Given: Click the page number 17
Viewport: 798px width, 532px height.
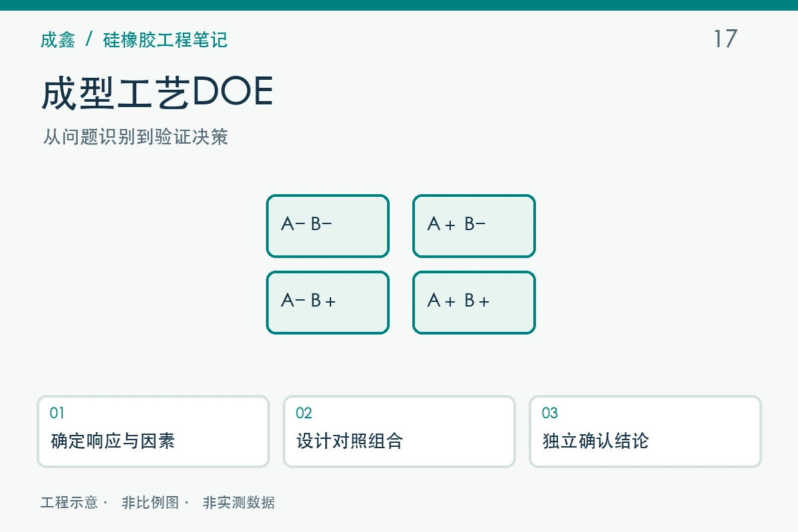Looking at the screenshot, I should 726,39.
